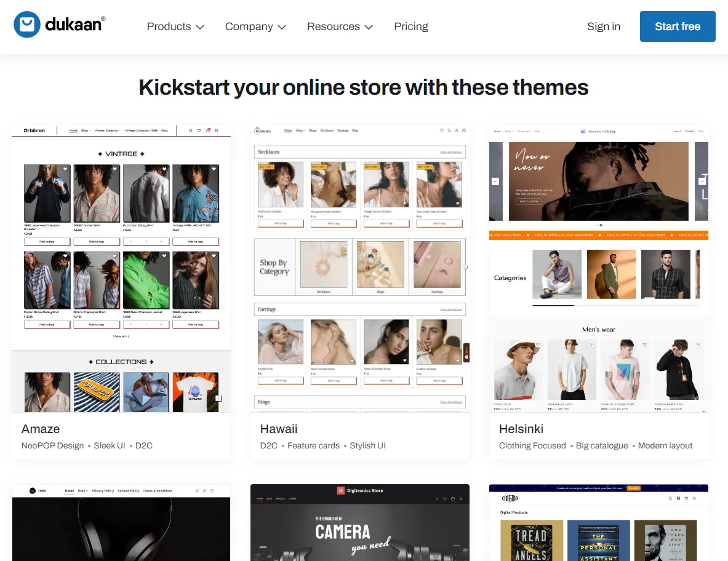
Task: Click the "Big catalogue" tag under Helsinki
Action: 602,445
